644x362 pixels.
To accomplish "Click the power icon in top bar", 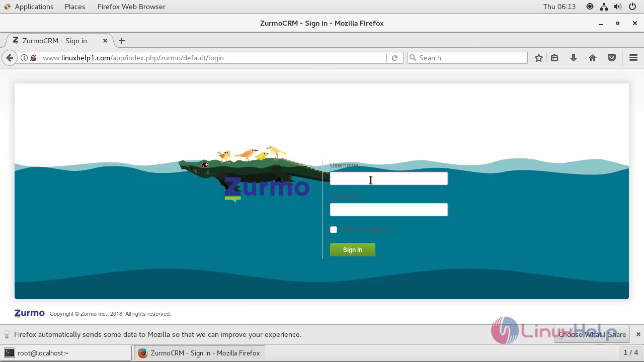I will pyautogui.click(x=632, y=7).
